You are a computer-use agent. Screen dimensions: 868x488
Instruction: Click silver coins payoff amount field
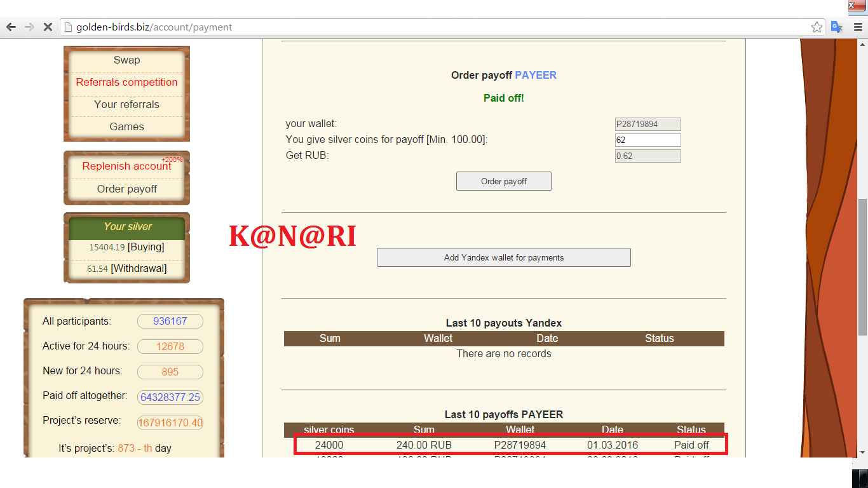coord(648,140)
